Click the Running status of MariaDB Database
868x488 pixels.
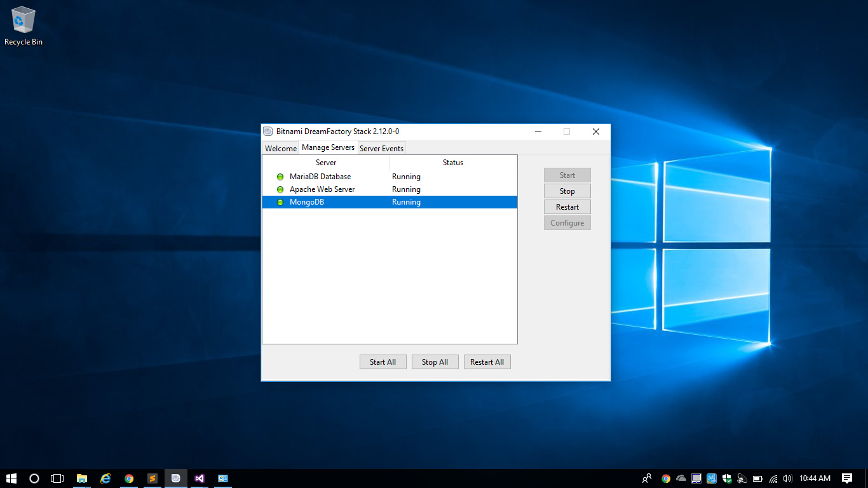tap(406, 177)
